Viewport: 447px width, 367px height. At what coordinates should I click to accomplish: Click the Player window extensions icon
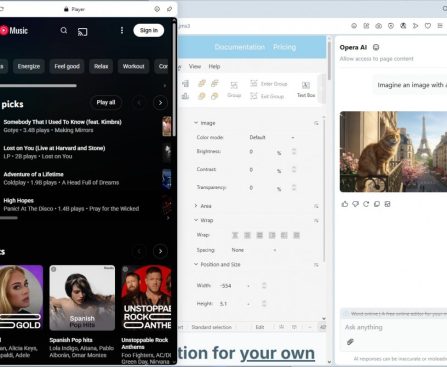coord(157,9)
